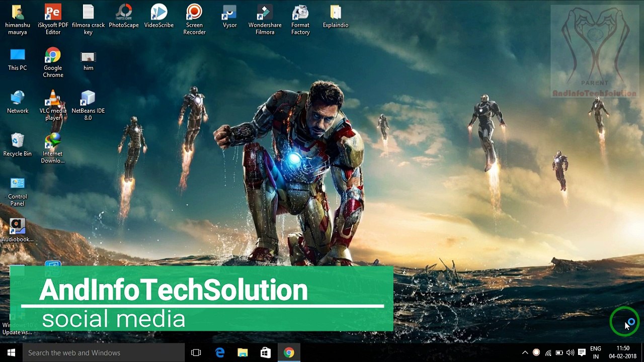The height and width of the screenshot is (362, 644).
Task: Change the ENG IN input language
Action: point(596,352)
